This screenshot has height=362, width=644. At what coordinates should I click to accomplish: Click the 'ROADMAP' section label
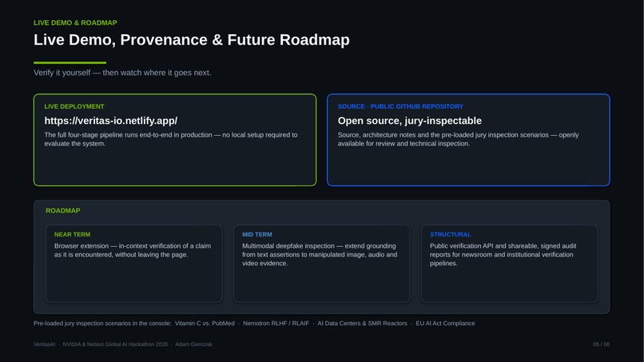[63, 210]
